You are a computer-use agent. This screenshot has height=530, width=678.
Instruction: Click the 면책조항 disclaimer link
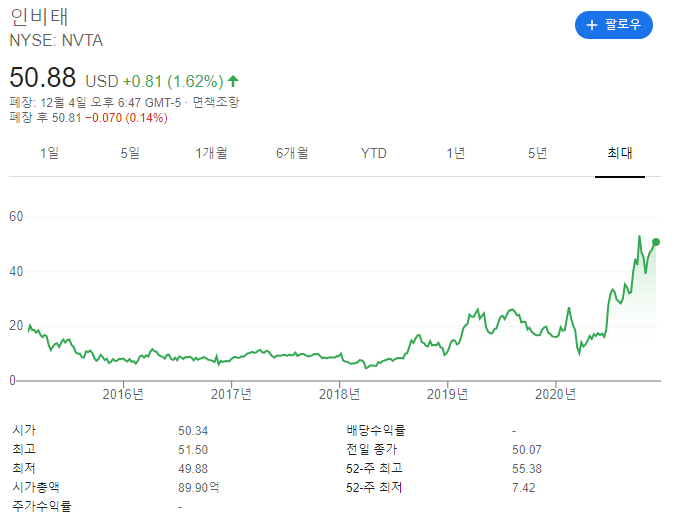(x=215, y=102)
